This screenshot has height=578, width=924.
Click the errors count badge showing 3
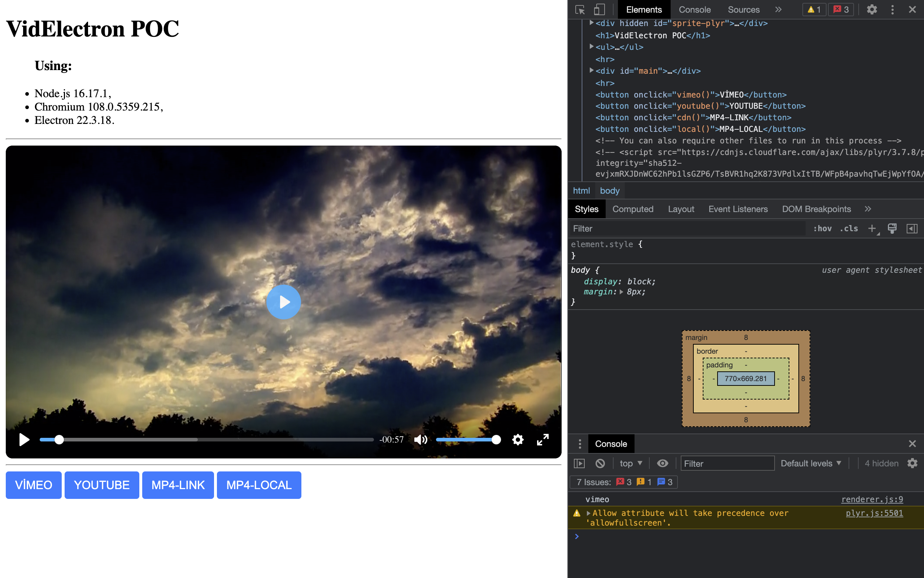click(841, 9)
